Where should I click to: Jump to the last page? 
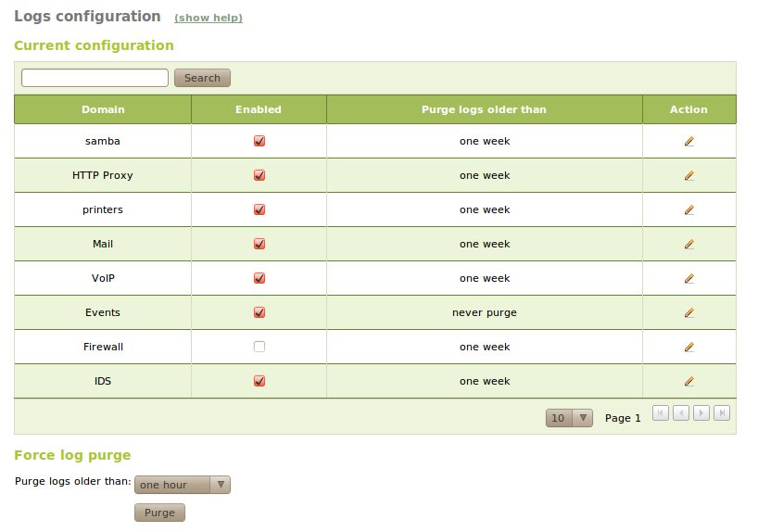pos(722,413)
